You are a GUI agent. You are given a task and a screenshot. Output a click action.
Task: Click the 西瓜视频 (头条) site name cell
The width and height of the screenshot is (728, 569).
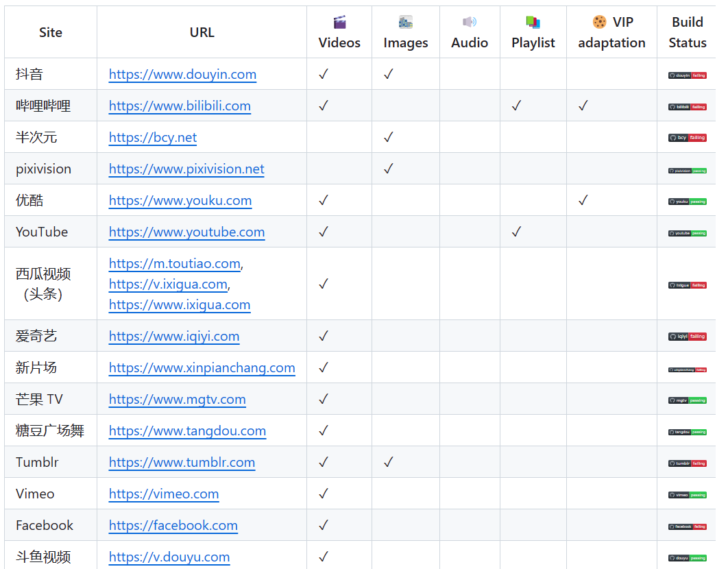(51, 284)
